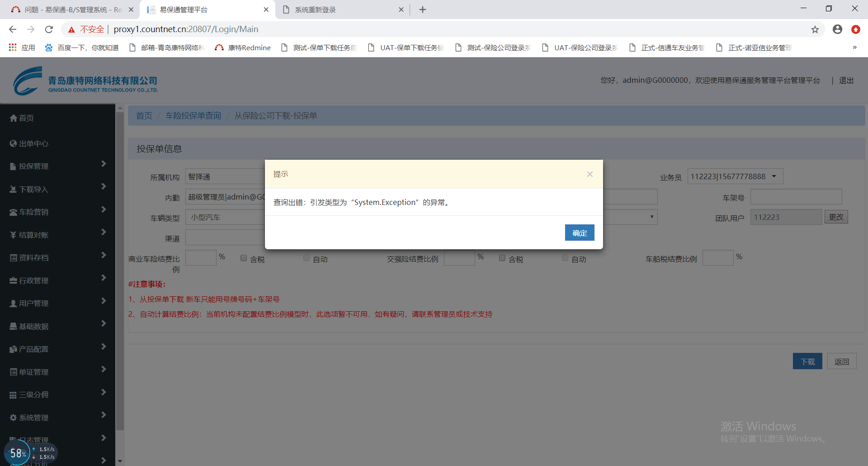Screen dimensions: 868x466
Task: Click the 首页 breadcrumb link
Action: pos(144,116)
